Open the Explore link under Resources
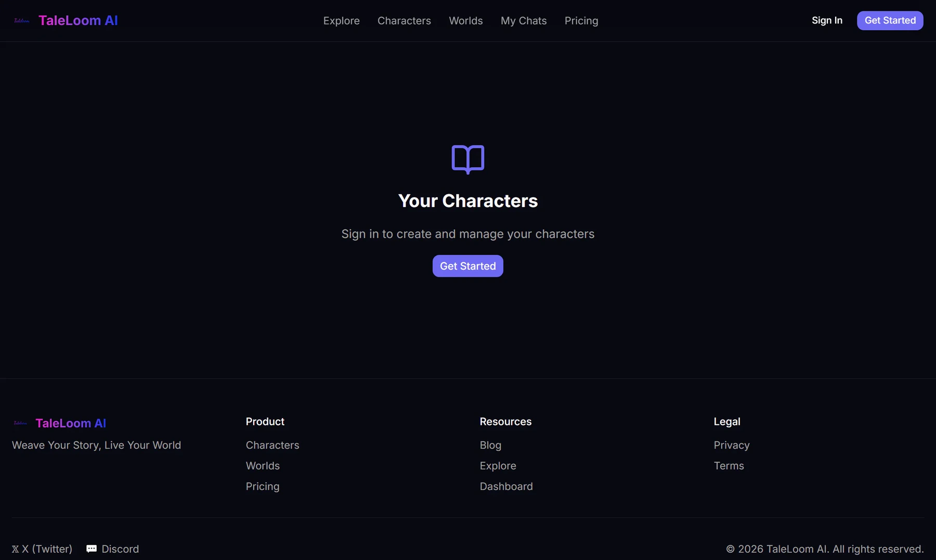The width and height of the screenshot is (936, 560). pos(498,466)
